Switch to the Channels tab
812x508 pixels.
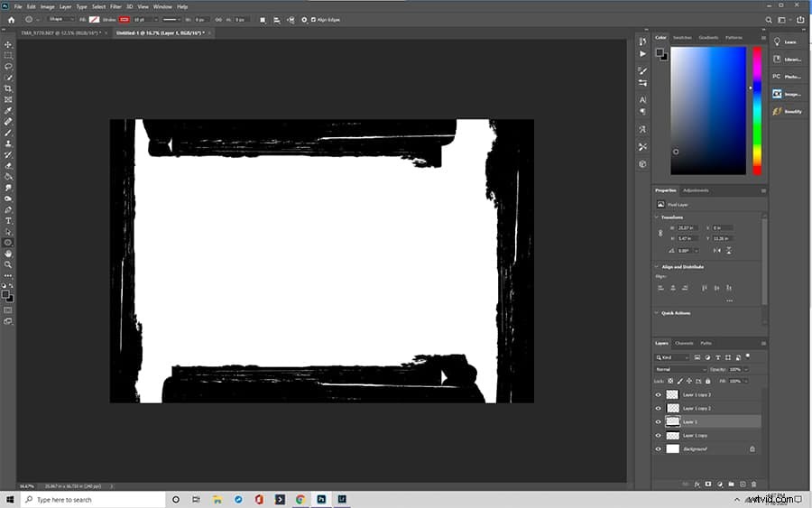[684, 343]
